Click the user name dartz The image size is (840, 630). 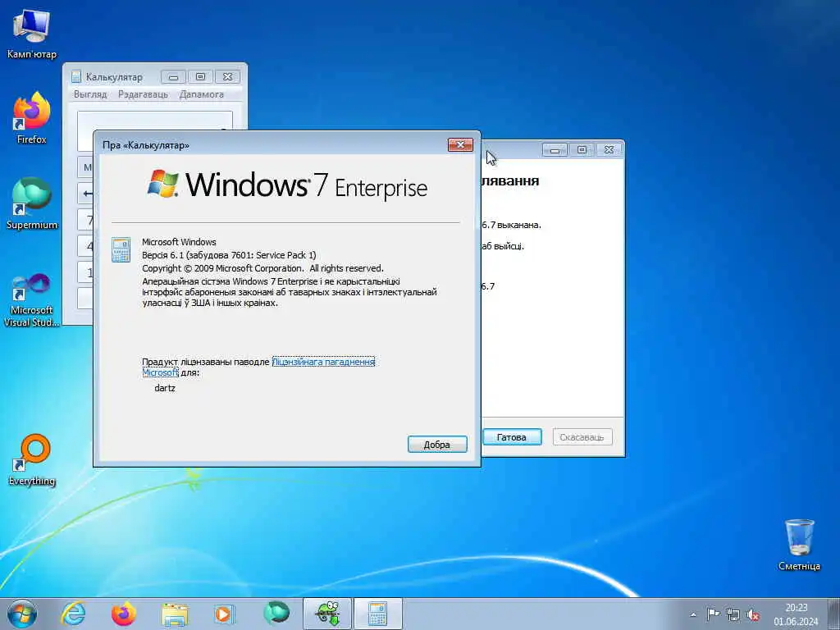pos(164,388)
